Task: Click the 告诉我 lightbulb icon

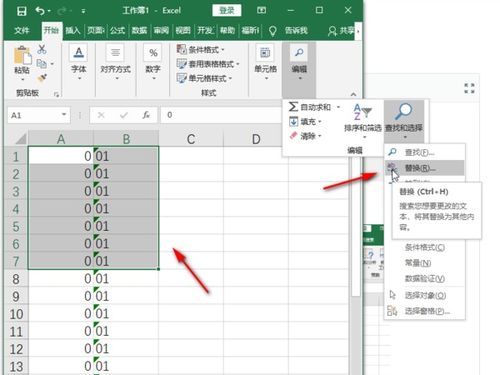Action: [x=272, y=31]
